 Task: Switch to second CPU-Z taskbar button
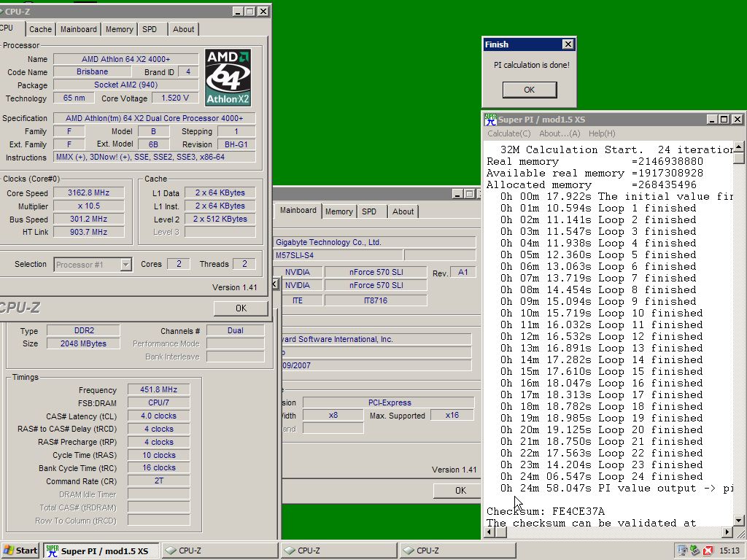[x=338, y=551]
